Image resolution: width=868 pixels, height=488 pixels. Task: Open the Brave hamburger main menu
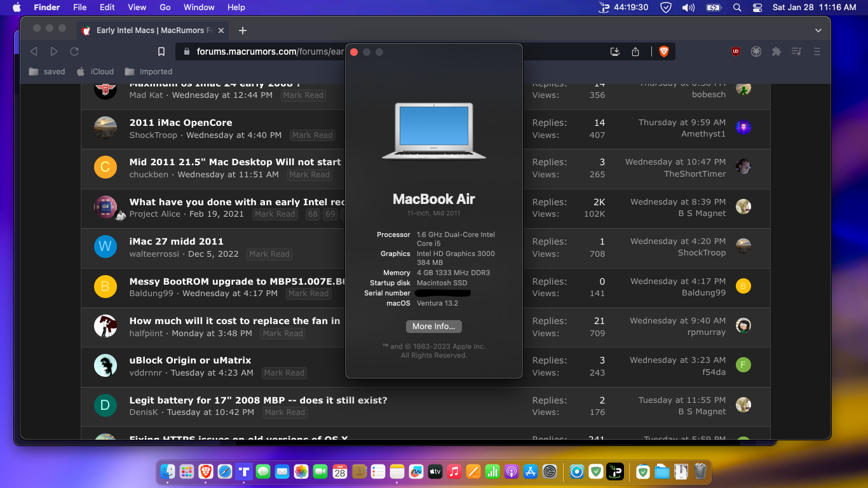817,51
